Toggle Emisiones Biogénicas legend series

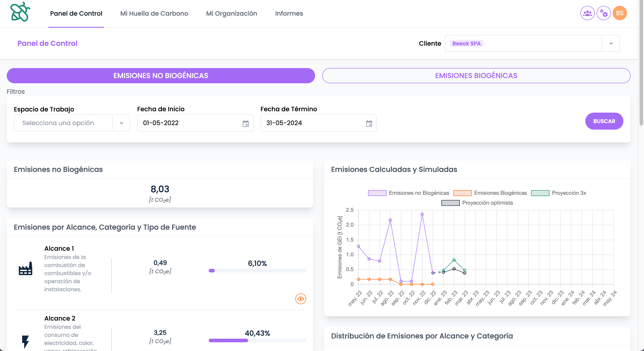pos(490,193)
